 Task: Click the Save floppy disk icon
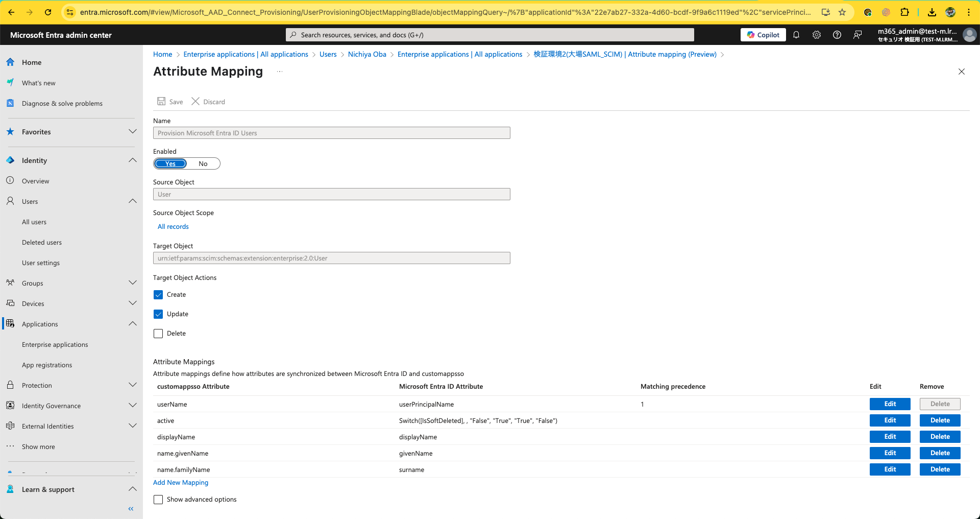coord(161,101)
